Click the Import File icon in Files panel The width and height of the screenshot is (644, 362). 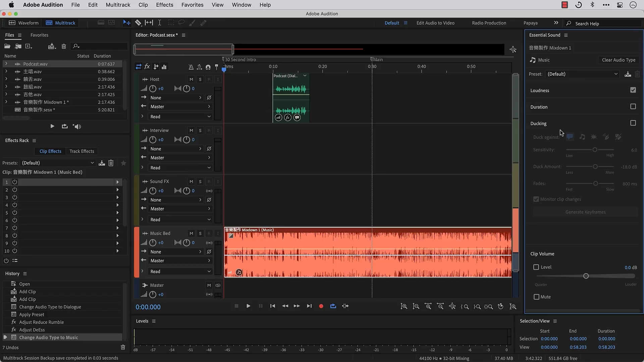(18, 46)
